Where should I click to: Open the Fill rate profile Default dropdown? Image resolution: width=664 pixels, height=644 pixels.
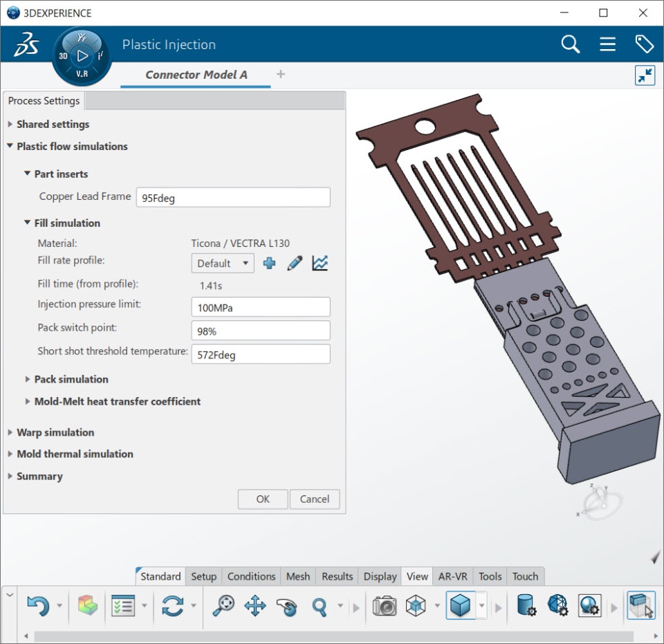click(x=223, y=263)
